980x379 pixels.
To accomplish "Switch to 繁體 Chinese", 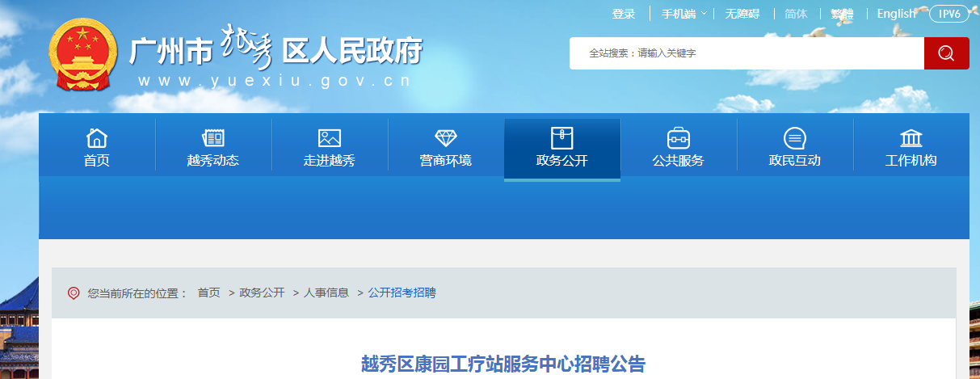I will tap(842, 14).
